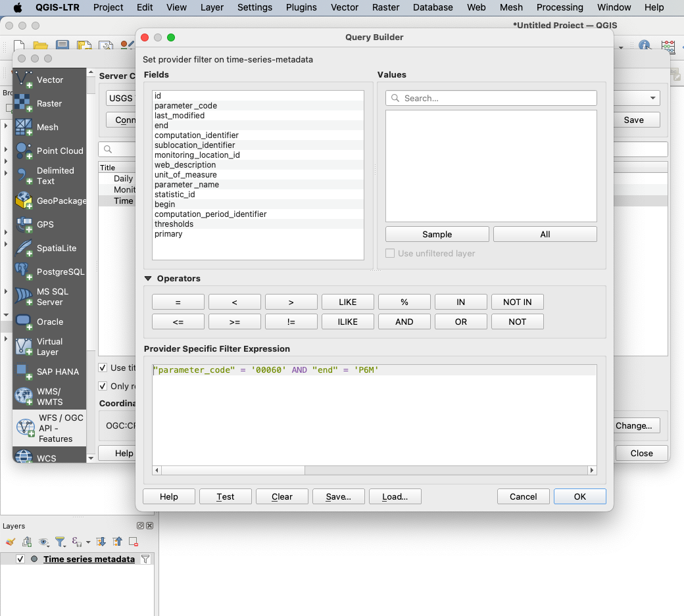Select MS SQL Server source type

click(x=49, y=296)
